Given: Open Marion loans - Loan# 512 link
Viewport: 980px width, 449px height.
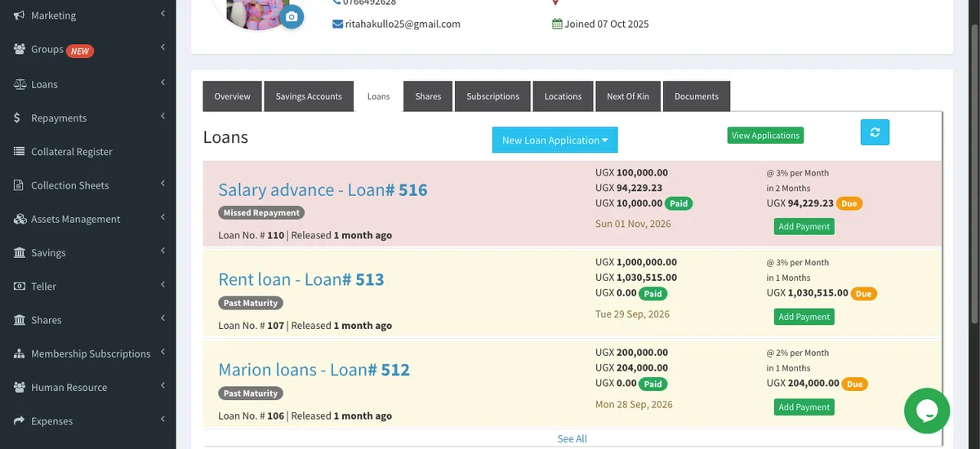Looking at the screenshot, I should click(x=314, y=370).
